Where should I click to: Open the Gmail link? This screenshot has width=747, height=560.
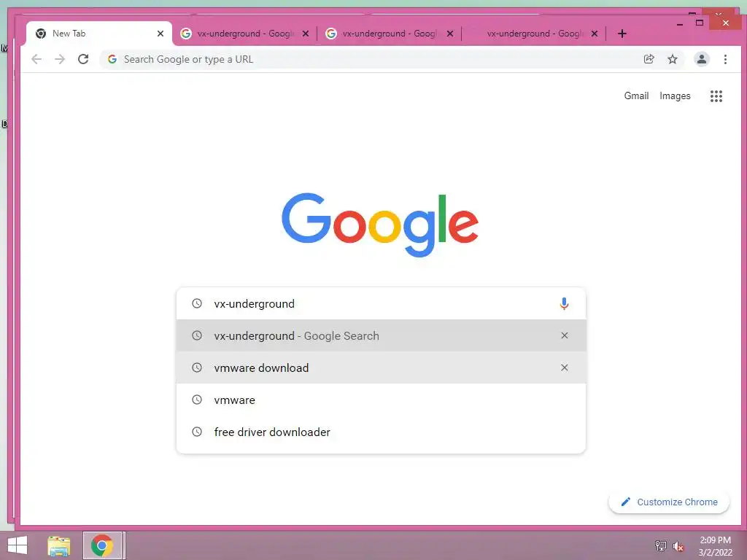coord(636,96)
